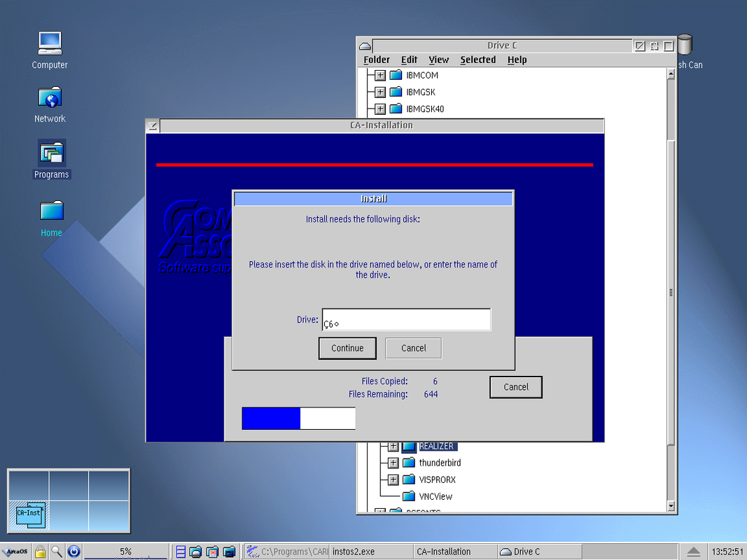Open the CA-Installation window system menu icon

pyautogui.click(x=153, y=126)
